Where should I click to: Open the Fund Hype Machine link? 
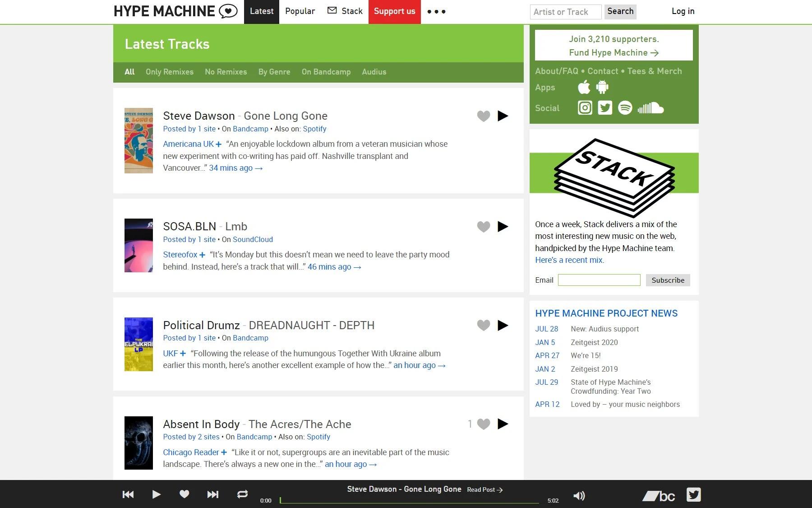tap(614, 53)
